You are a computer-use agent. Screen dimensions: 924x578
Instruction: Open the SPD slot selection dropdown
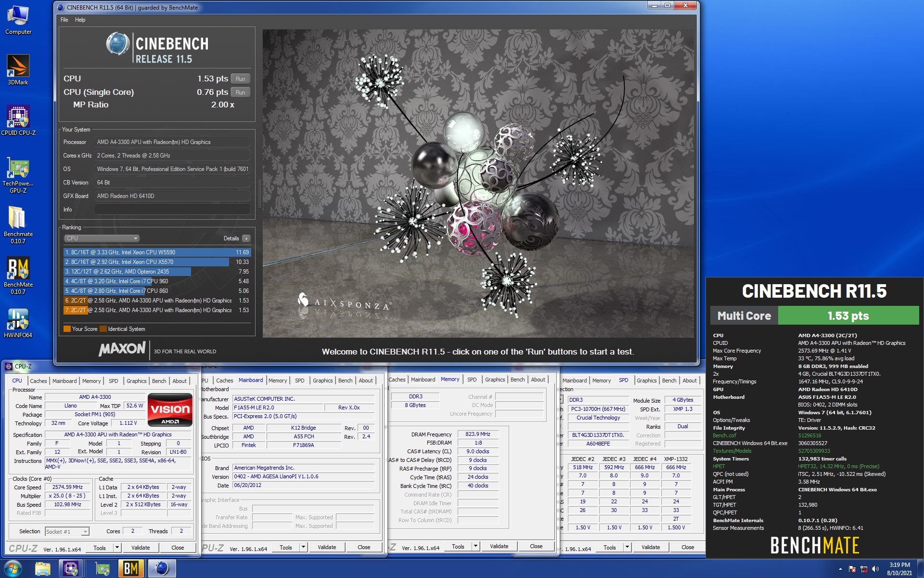tap(561, 400)
